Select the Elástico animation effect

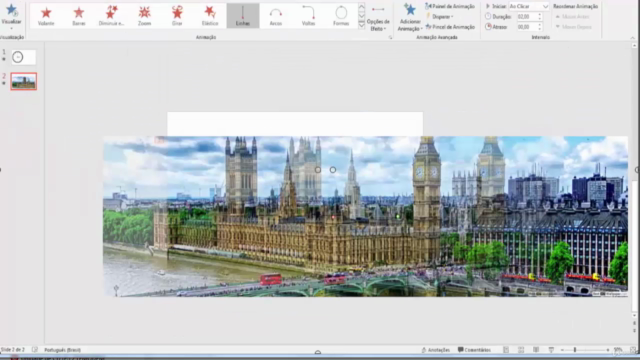[210, 16]
